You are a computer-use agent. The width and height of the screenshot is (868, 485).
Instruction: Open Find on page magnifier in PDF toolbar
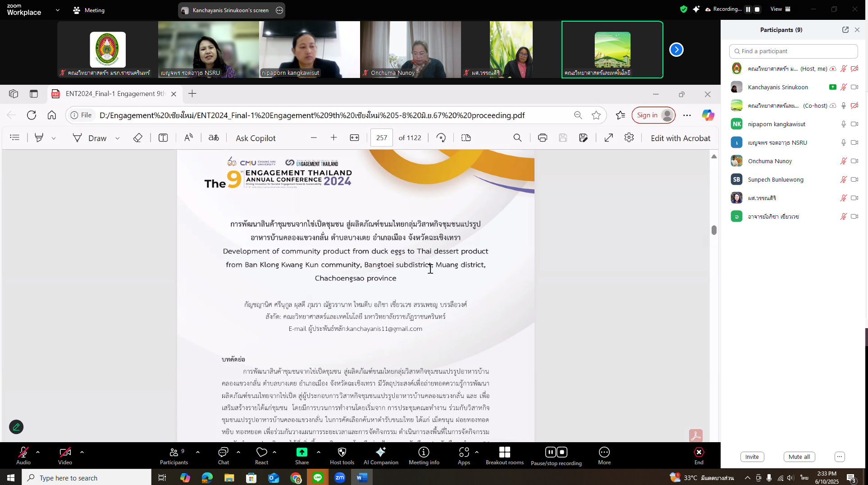point(517,138)
